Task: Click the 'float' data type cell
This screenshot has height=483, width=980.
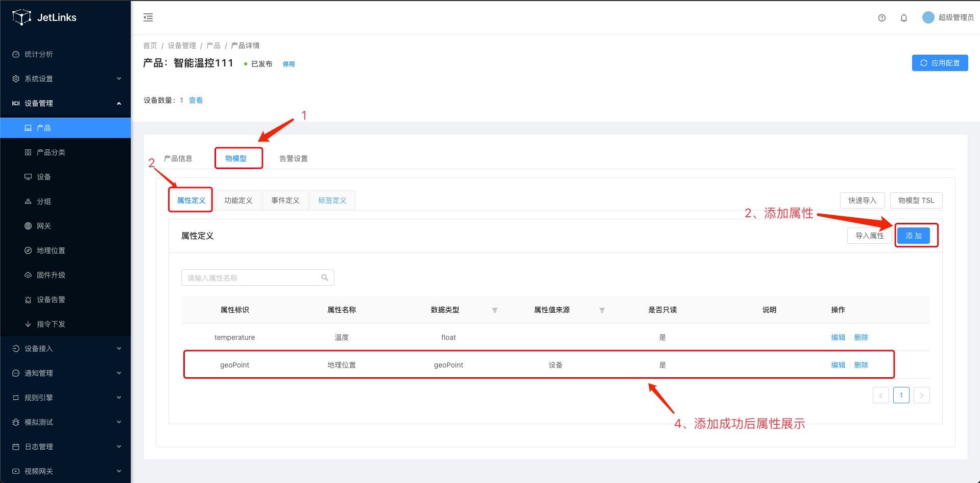Action: 448,337
